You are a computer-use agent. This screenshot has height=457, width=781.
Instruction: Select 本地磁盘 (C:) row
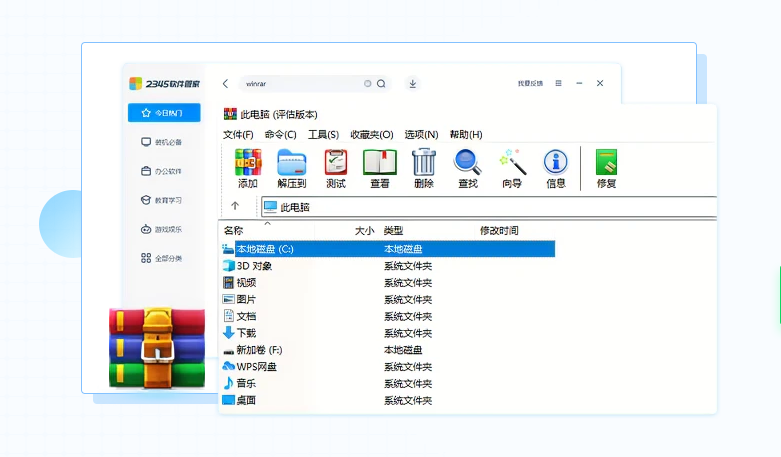click(x=388, y=249)
